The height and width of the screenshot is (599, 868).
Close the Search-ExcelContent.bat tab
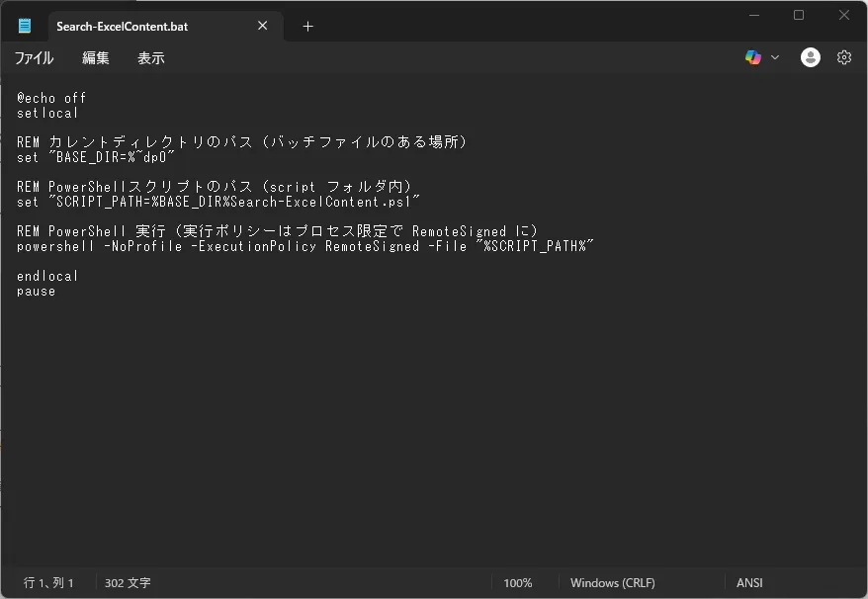262,26
